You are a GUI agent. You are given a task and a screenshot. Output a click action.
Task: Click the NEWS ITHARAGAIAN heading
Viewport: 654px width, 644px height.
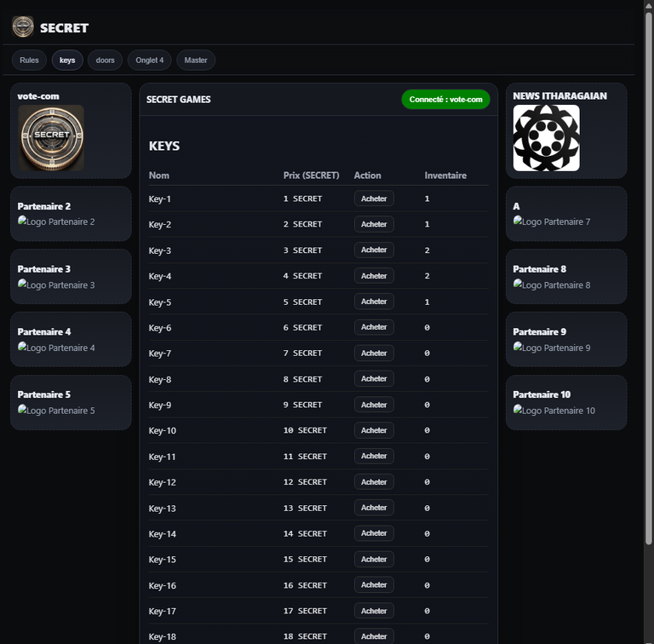click(x=559, y=96)
